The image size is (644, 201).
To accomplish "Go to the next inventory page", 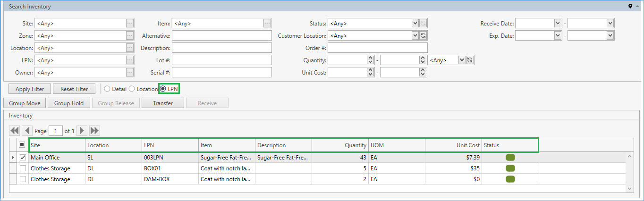I will tap(82, 131).
